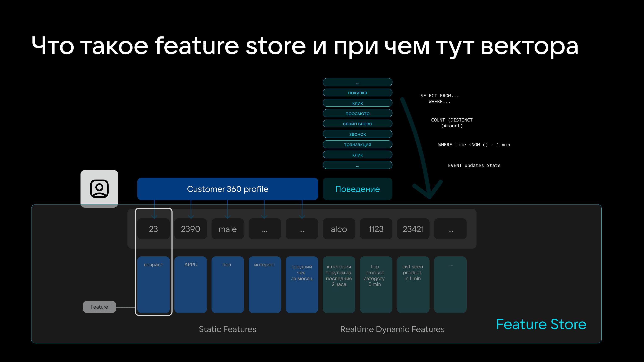This screenshot has height=362, width=644.
Task: Select the ARPU feature column
Action: (x=191, y=285)
